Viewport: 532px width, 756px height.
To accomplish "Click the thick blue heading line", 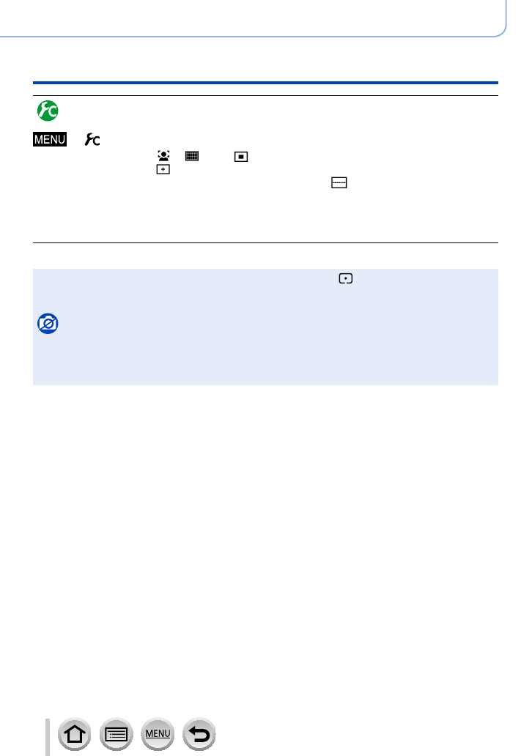I will click(x=265, y=83).
